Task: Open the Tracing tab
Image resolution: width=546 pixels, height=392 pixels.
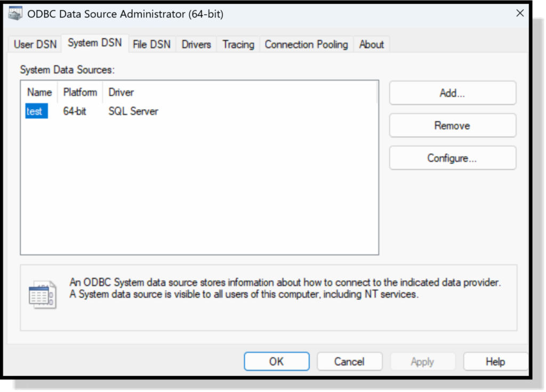Action: pos(238,45)
